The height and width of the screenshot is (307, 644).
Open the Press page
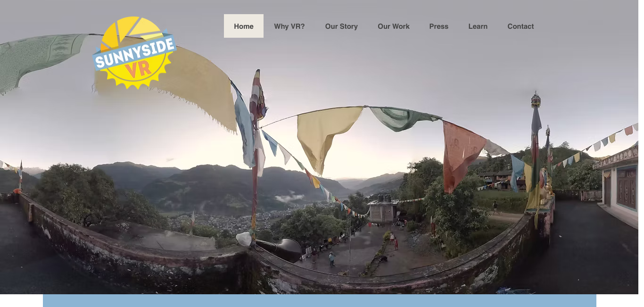click(439, 26)
